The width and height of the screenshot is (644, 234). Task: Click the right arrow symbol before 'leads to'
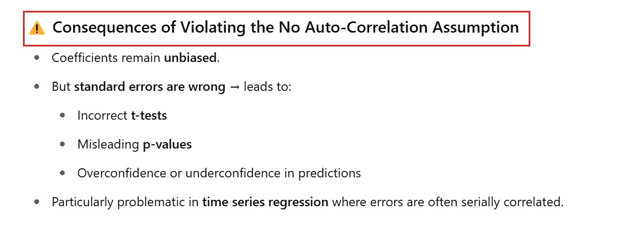click(x=234, y=87)
